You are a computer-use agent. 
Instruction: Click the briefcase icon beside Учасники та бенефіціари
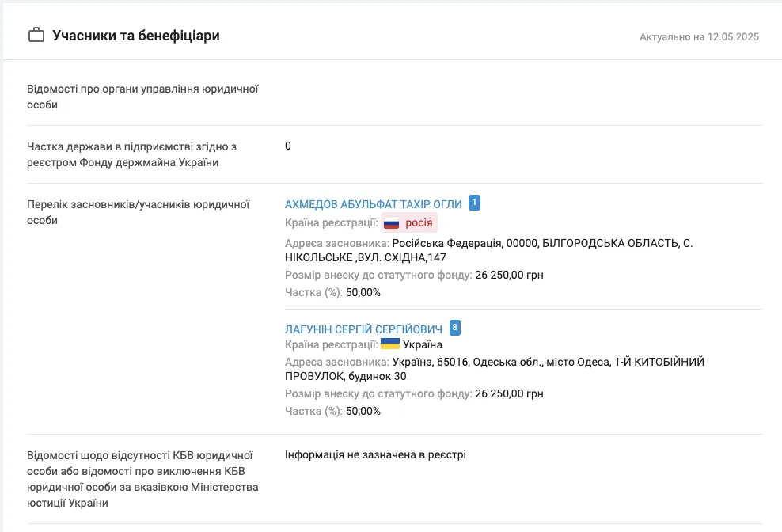pos(36,36)
